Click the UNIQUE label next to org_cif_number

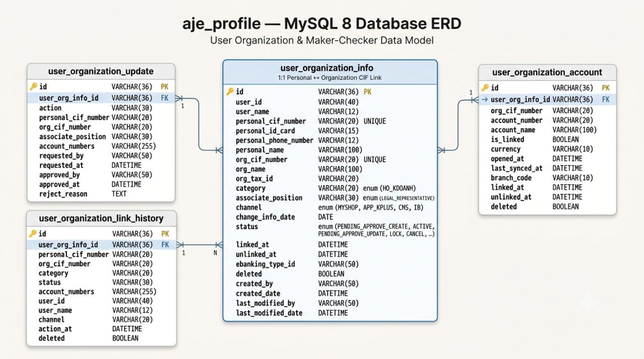tap(375, 159)
